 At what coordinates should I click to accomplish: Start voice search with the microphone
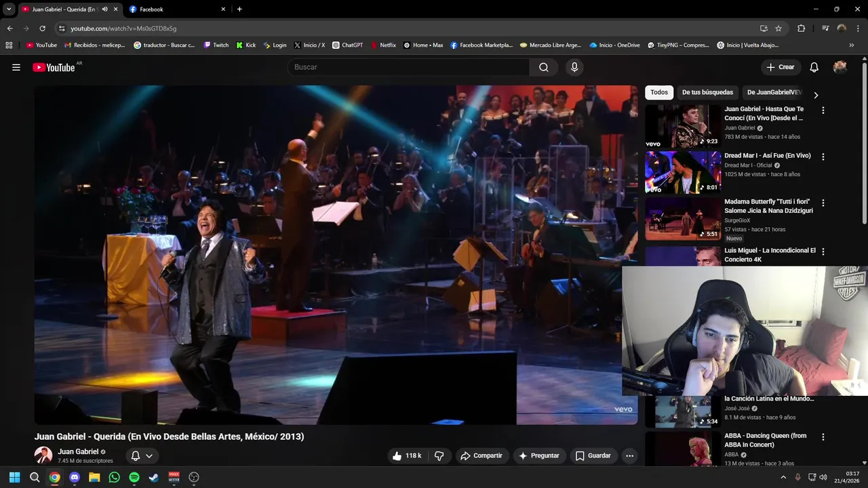[x=574, y=67]
